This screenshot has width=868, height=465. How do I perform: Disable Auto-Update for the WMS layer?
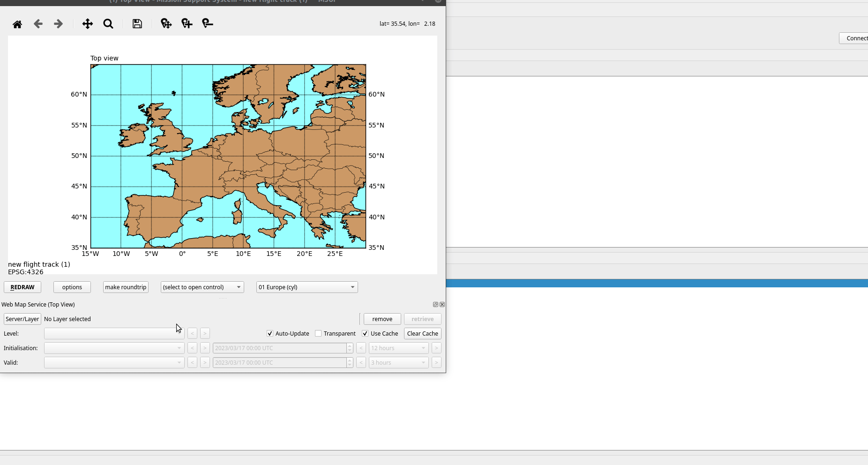coord(270,333)
